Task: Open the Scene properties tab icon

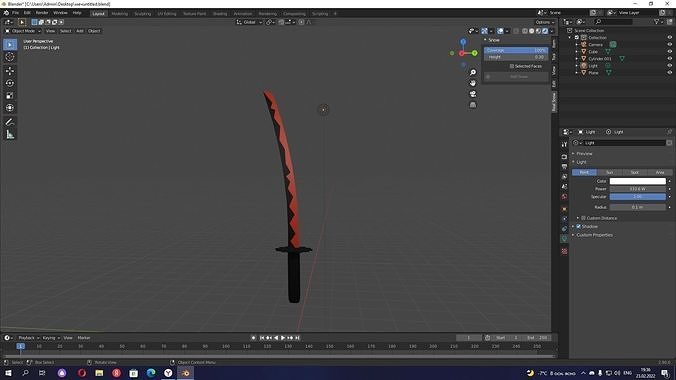Action: [x=564, y=186]
